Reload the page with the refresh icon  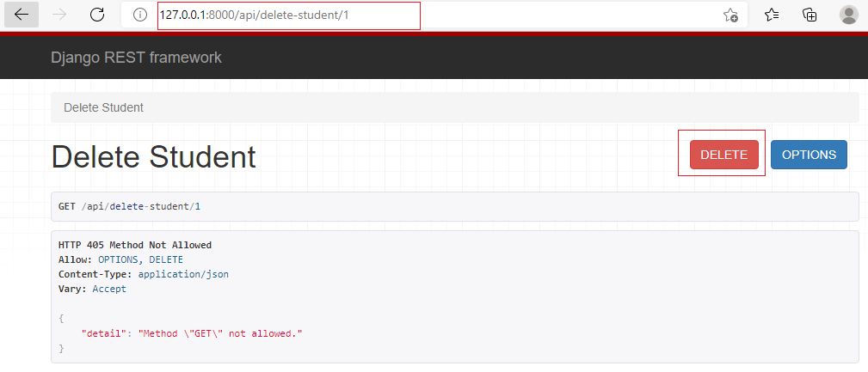[97, 15]
